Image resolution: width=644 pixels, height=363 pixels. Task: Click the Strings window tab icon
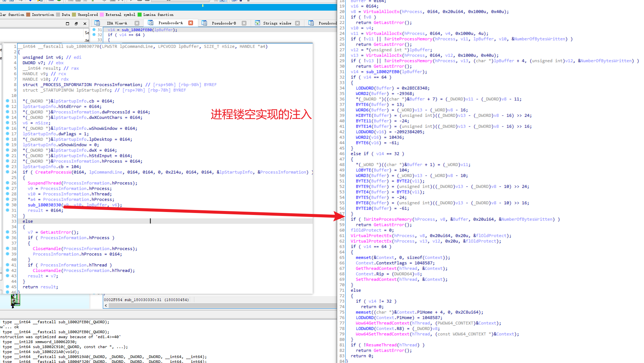pyautogui.click(x=257, y=23)
